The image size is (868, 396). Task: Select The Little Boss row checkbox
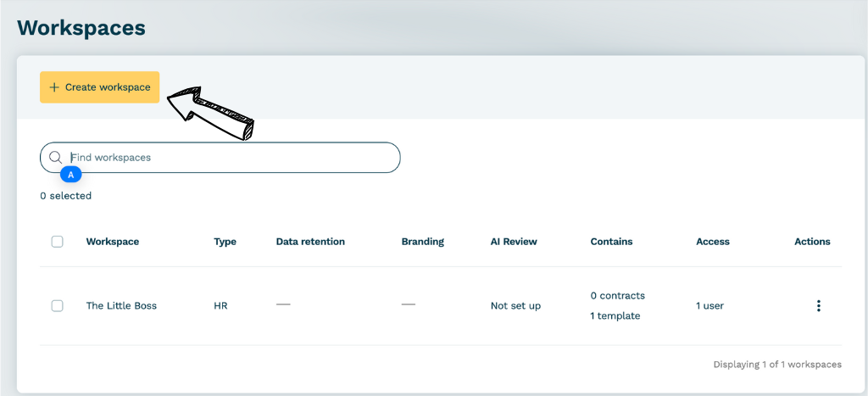(x=57, y=306)
